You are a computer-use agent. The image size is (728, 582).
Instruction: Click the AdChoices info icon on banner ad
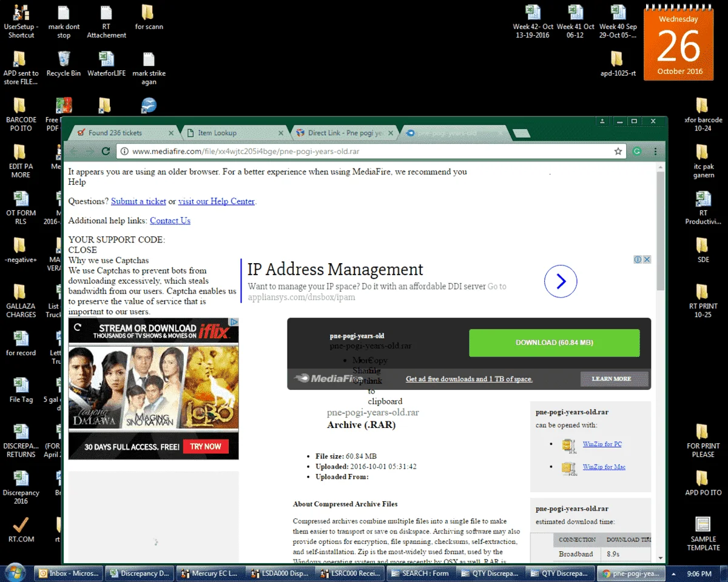638,259
